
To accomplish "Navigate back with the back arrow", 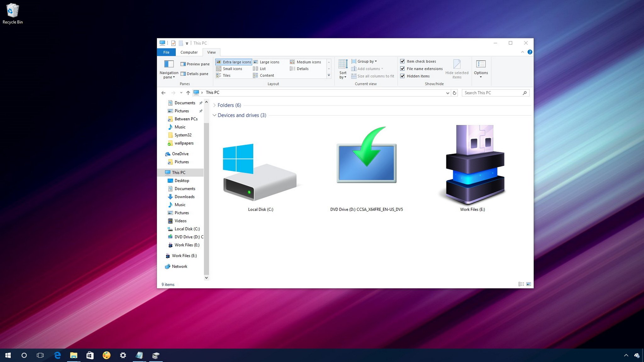I will (163, 93).
